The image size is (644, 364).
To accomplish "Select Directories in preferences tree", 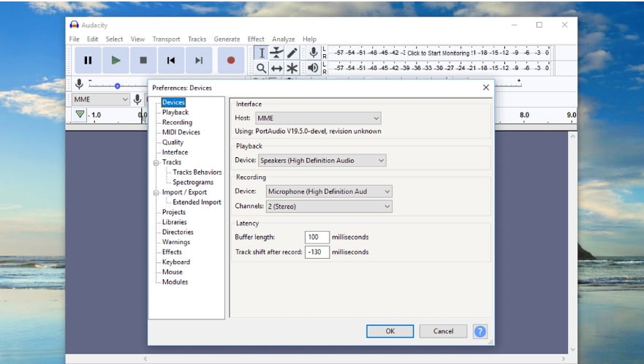I will pos(178,232).
